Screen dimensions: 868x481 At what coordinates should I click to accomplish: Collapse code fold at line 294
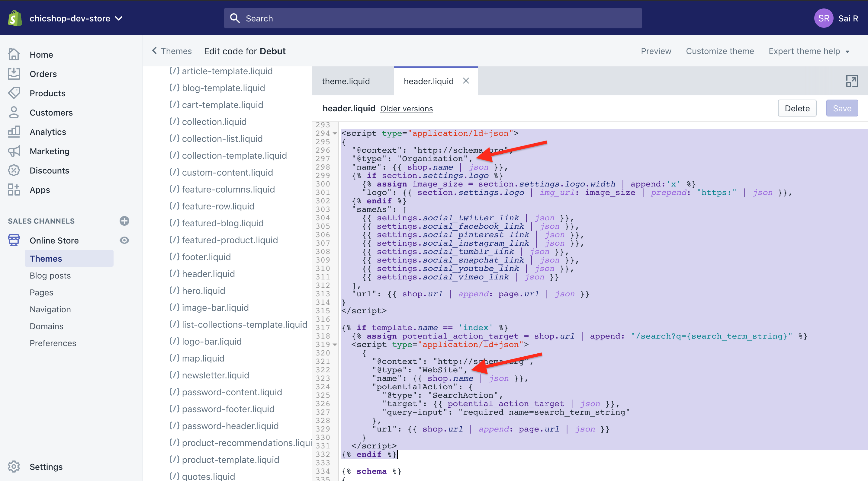tap(335, 133)
